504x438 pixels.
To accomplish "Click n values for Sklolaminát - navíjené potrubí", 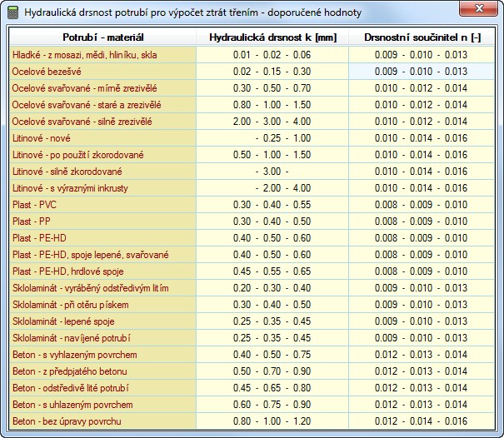I will [422, 338].
